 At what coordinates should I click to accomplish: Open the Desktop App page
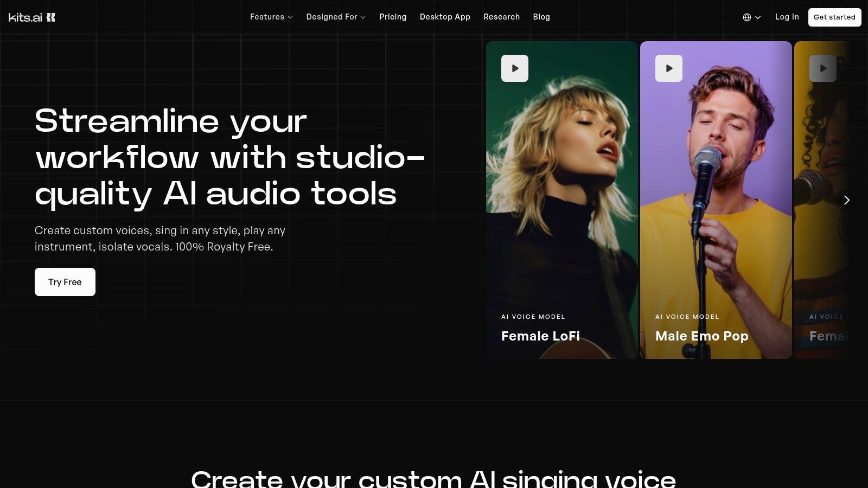pyautogui.click(x=445, y=17)
